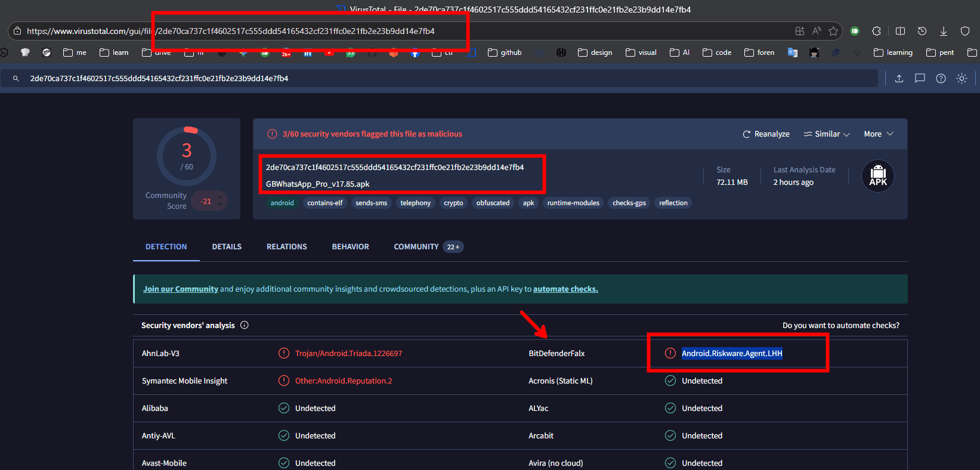Expand the More dropdown menu
The image size is (980, 470).
(878, 134)
